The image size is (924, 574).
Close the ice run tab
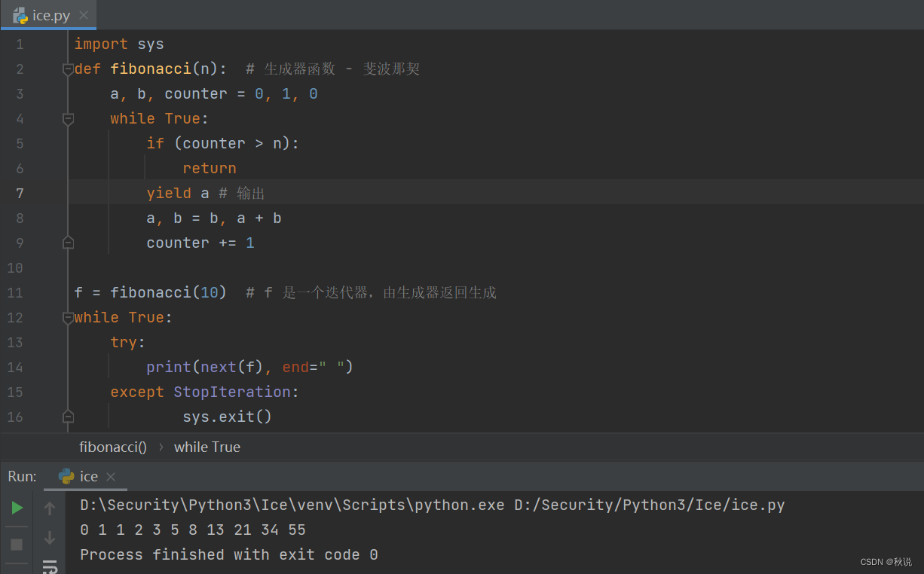click(111, 477)
